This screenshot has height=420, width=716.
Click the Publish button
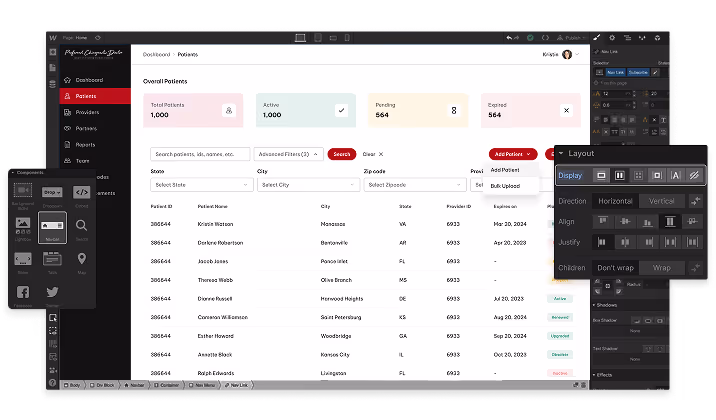tap(571, 38)
